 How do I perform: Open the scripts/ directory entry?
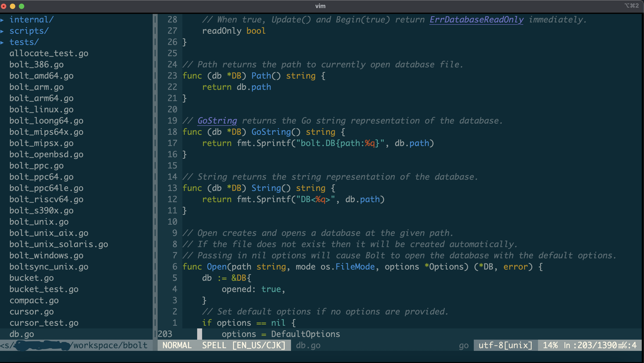point(29,31)
